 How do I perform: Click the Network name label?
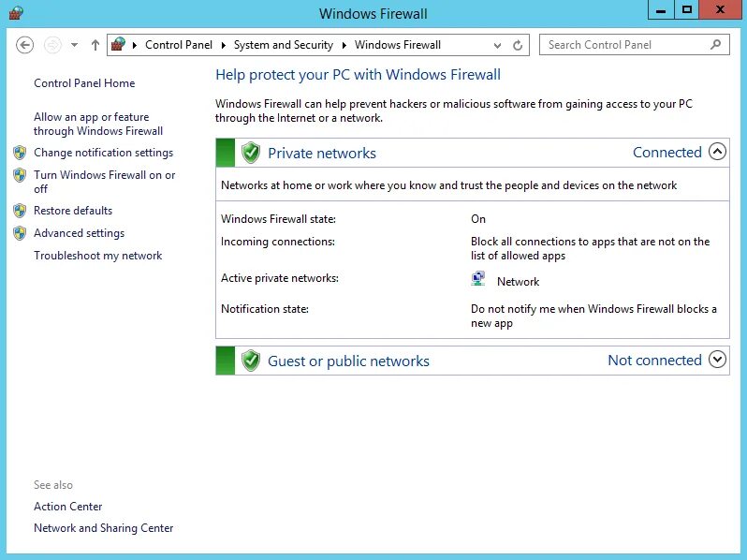click(518, 282)
